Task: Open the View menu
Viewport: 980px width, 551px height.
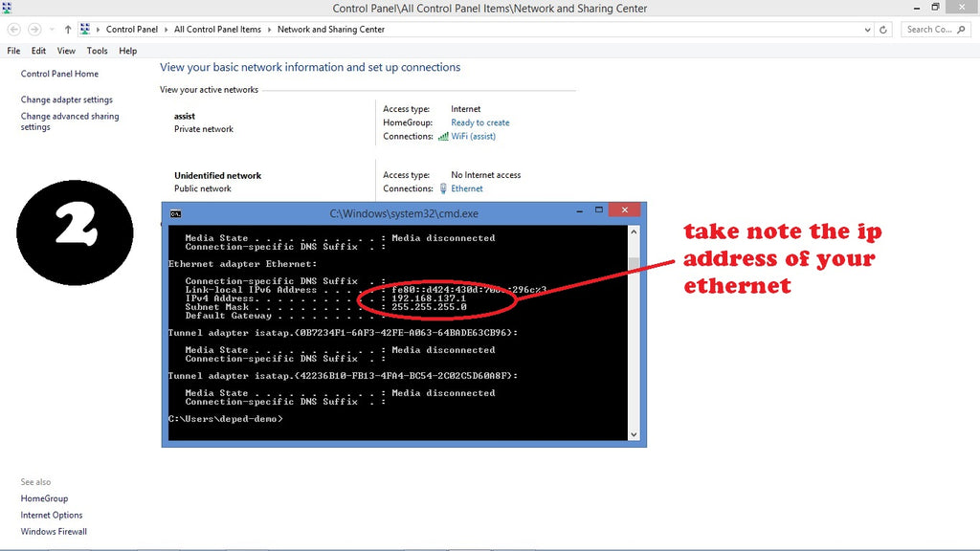Action: coord(66,51)
